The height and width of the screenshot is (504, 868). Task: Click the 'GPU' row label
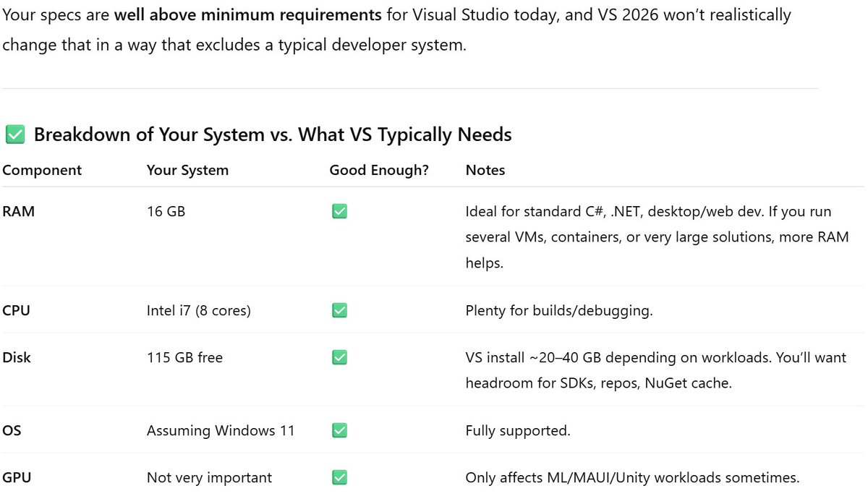(17, 477)
